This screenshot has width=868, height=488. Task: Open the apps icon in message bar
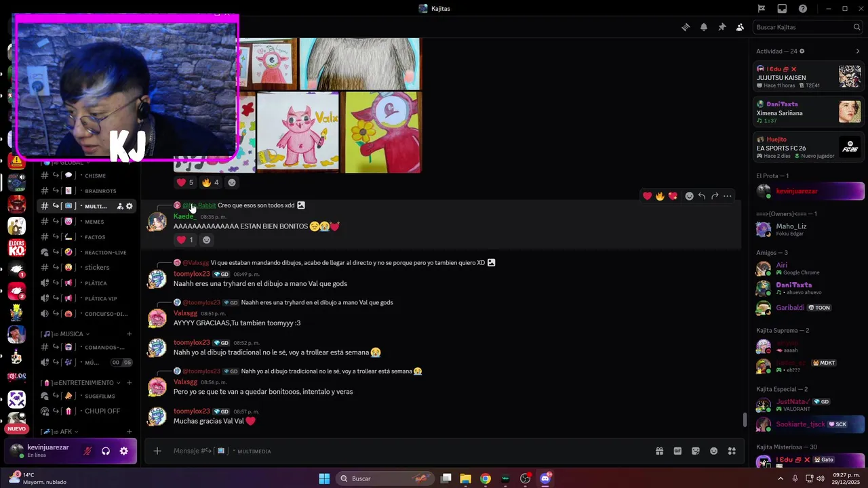[x=732, y=451]
